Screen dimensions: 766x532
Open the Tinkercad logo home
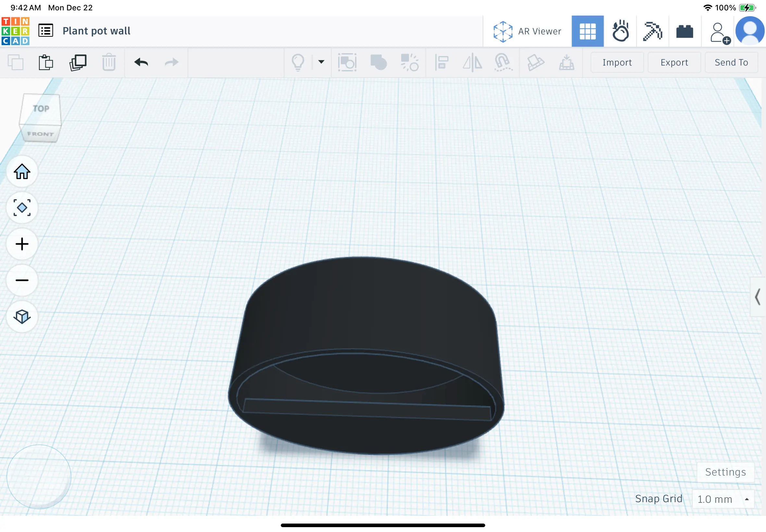point(15,31)
